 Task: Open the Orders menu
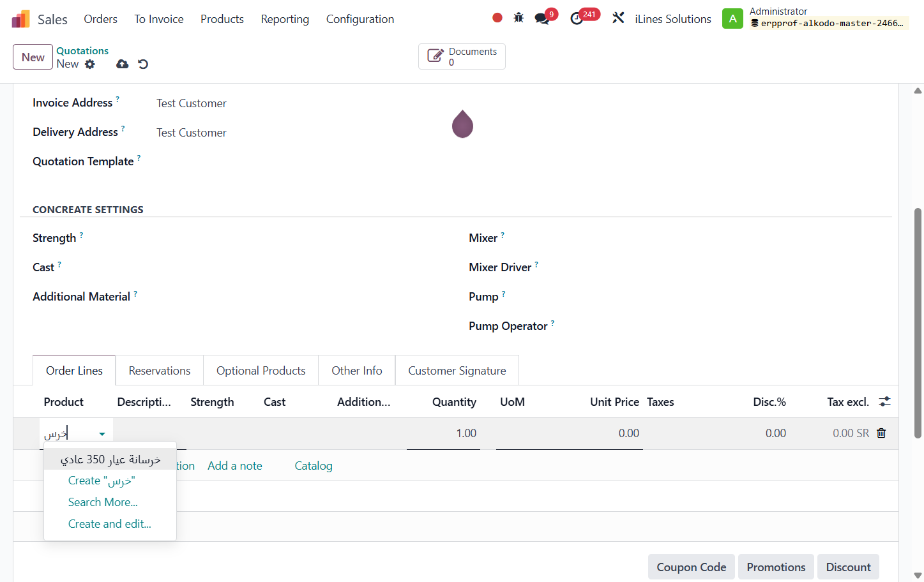[x=100, y=19]
